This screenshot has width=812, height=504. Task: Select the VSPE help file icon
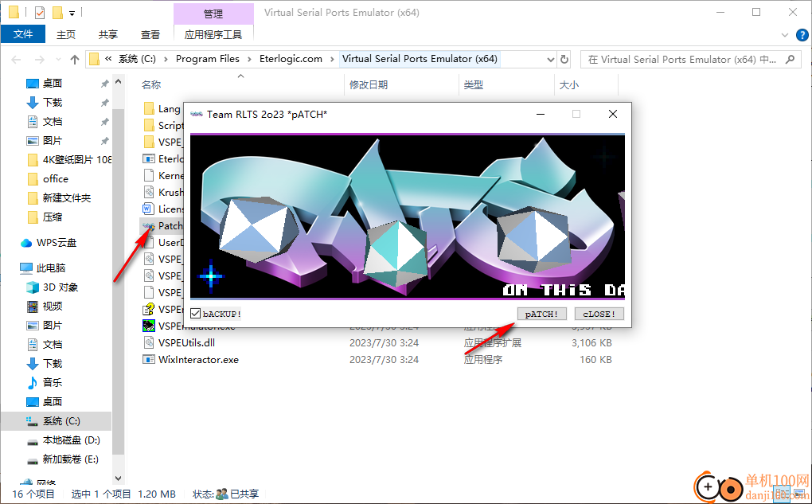pos(149,309)
